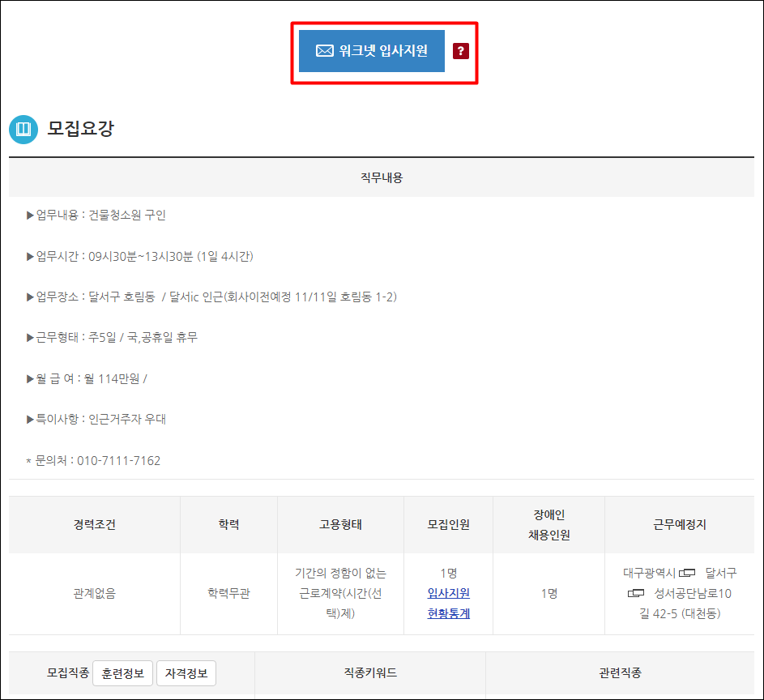Open the red question mark help icon
Viewport: 764px width, 700px height.
(460, 51)
